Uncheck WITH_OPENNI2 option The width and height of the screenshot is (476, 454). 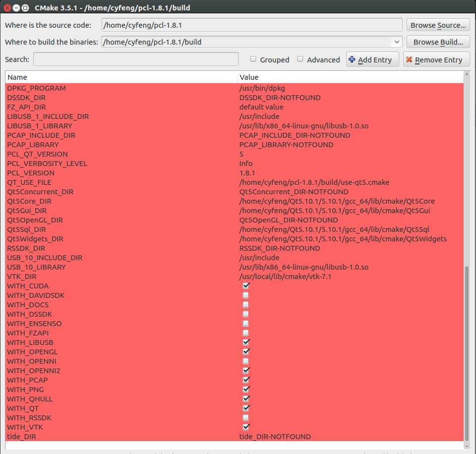[246, 371]
